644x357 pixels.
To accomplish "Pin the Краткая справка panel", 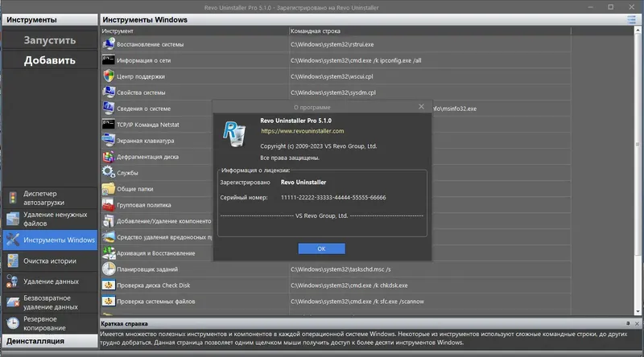I will (628, 323).
